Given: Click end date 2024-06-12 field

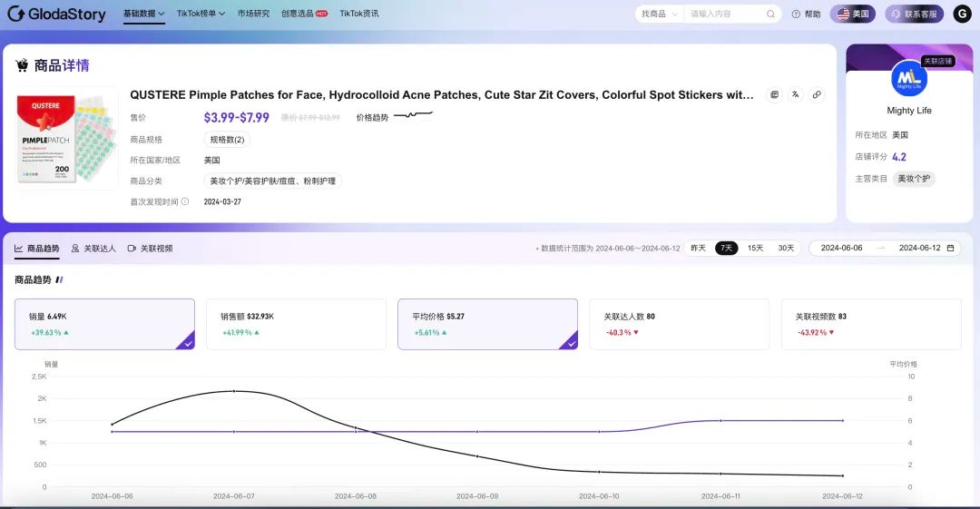Looking at the screenshot, I should point(919,249).
